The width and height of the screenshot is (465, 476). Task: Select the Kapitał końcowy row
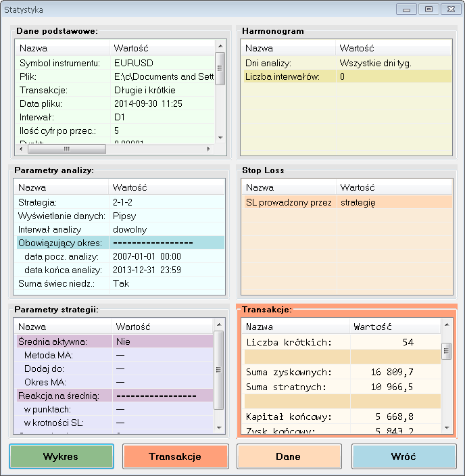pos(342,416)
